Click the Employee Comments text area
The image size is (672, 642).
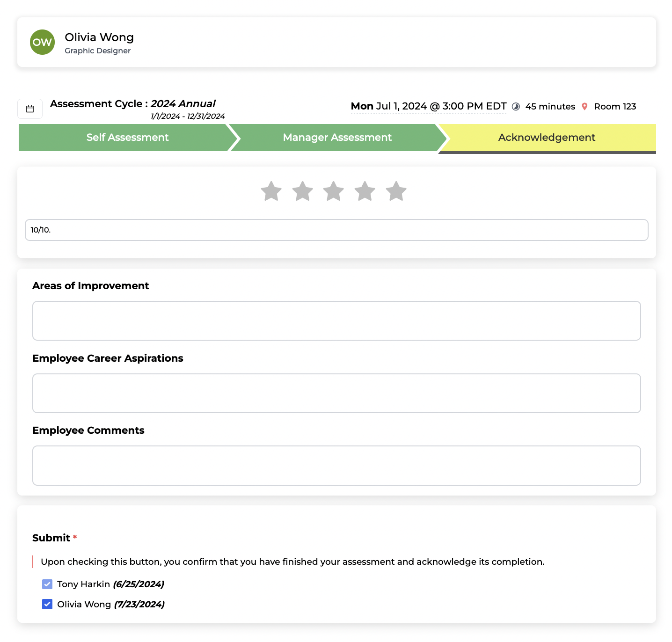pyautogui.click(x=336, y=466)
